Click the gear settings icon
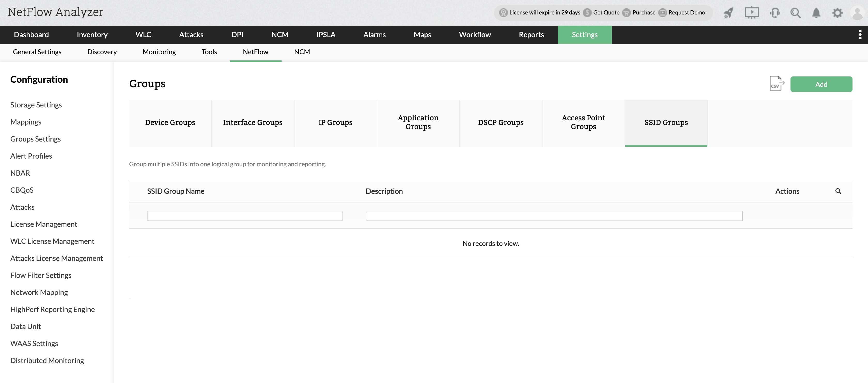868x383 pixels. tap(837, 13)
